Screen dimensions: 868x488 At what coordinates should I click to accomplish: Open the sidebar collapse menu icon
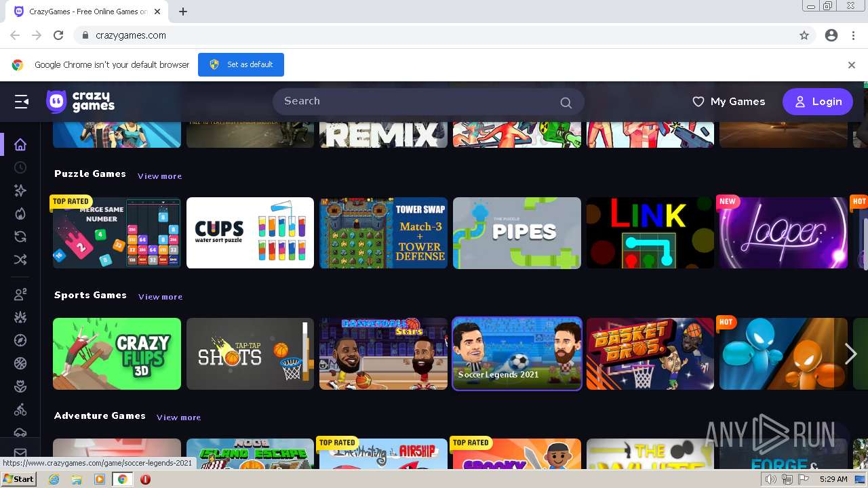(x=22, y=102)
